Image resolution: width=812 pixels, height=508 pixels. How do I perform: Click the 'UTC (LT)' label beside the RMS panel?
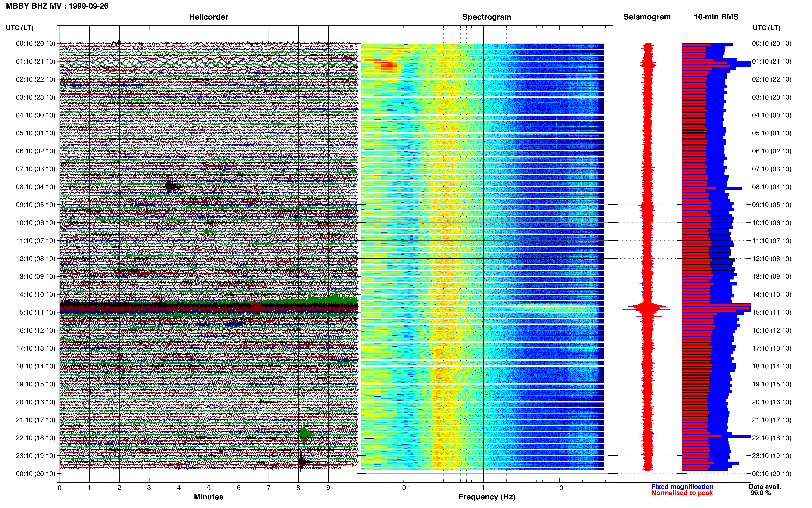[x=766, y=28]
